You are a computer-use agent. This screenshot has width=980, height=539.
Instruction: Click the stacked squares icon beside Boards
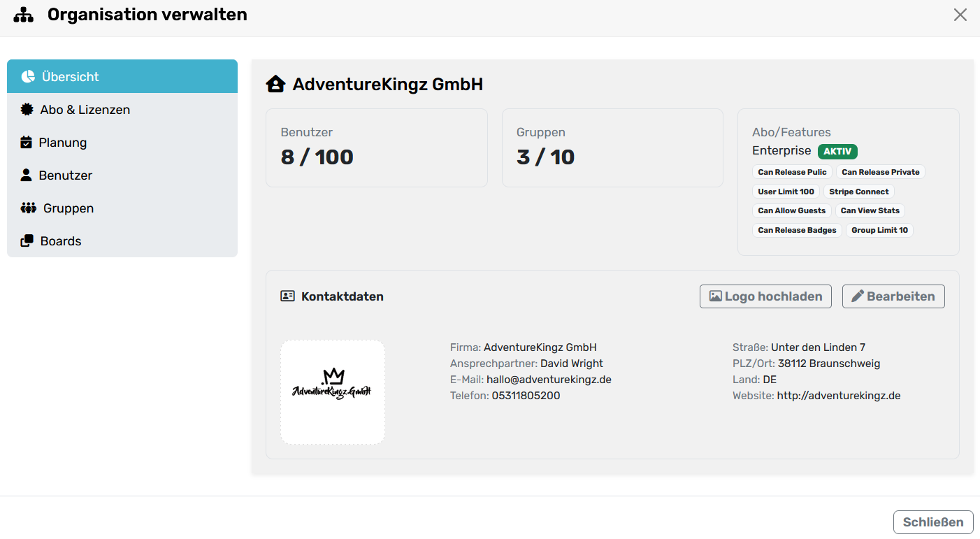tap(27, 241)
